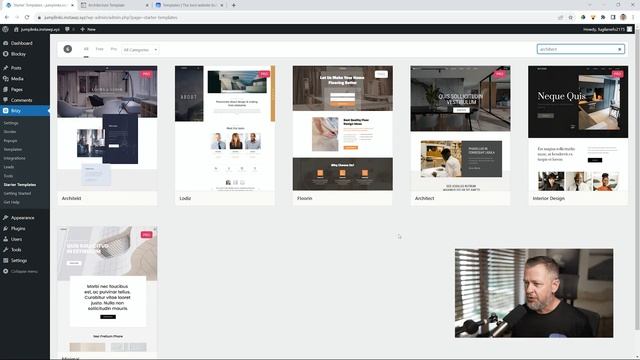Open the Pages menu item
This screenshot has width=640, height=360.
tap(17, 89)
